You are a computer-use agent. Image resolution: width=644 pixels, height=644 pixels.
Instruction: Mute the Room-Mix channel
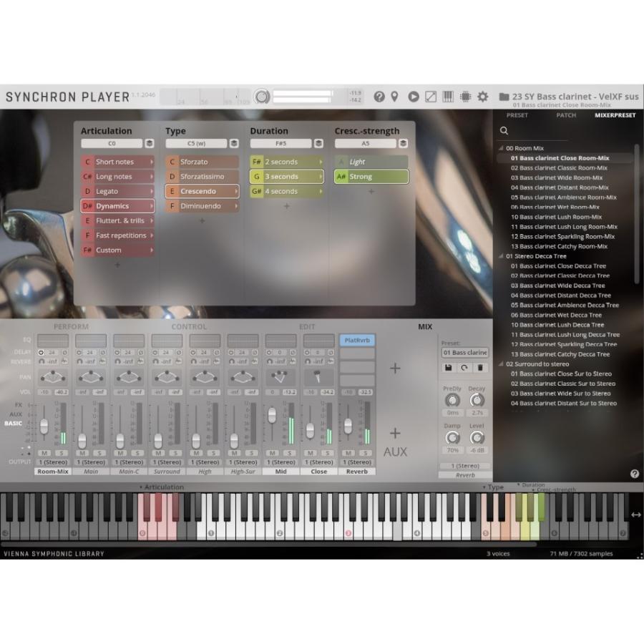(44, 453)
